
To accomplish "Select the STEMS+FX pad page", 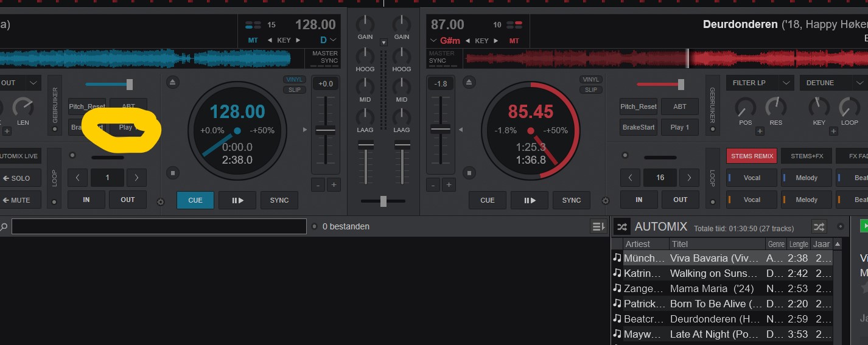I will click(x=807, y=156).
